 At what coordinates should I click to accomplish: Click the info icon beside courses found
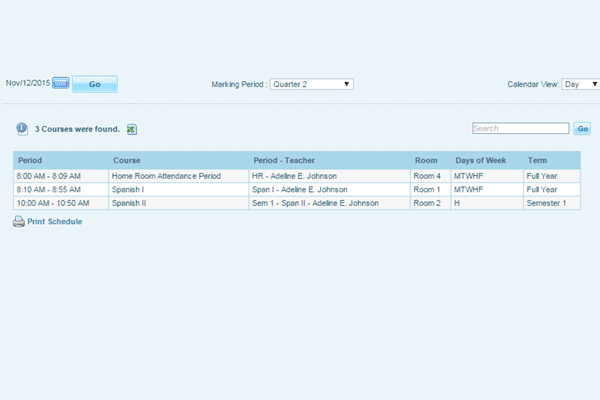click(22, 128)
